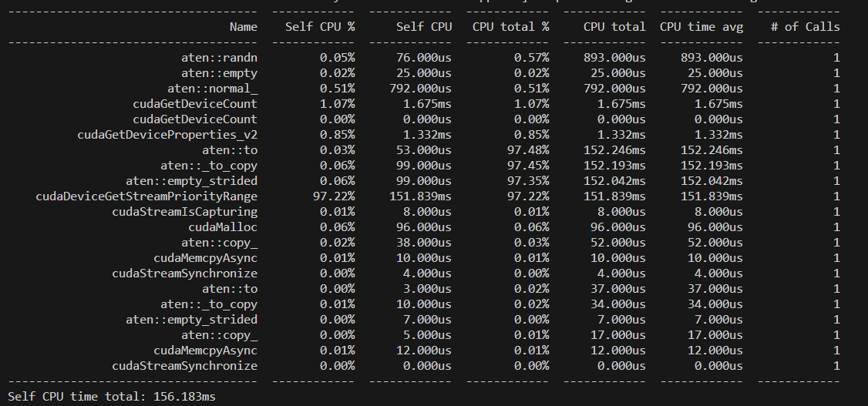Select the cudaGetDeviceProperties_v2 row name
868x406 pixels.
coord(167,134)
